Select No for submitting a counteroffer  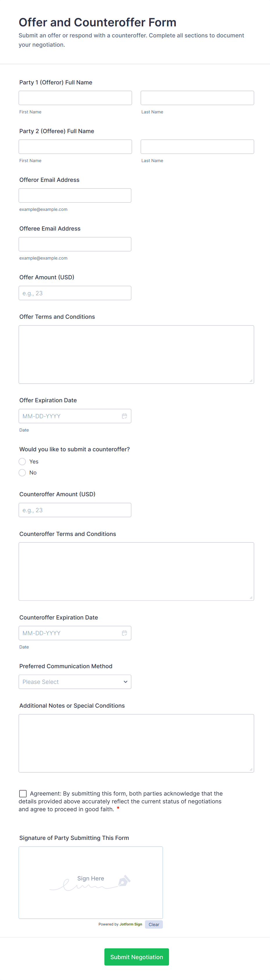[x=22, y=472]
